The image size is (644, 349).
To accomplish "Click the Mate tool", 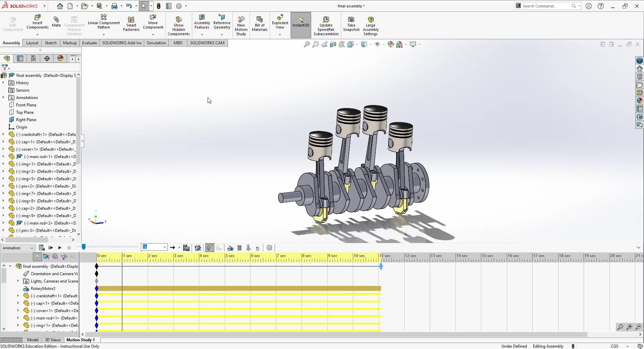I will pos(56,22).
